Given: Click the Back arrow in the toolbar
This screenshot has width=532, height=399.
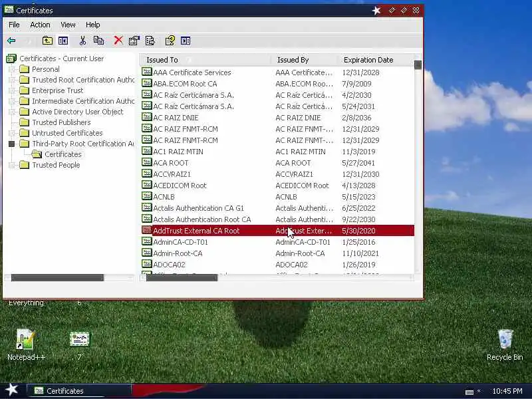Looking at the screenshot, I should 11,41.
